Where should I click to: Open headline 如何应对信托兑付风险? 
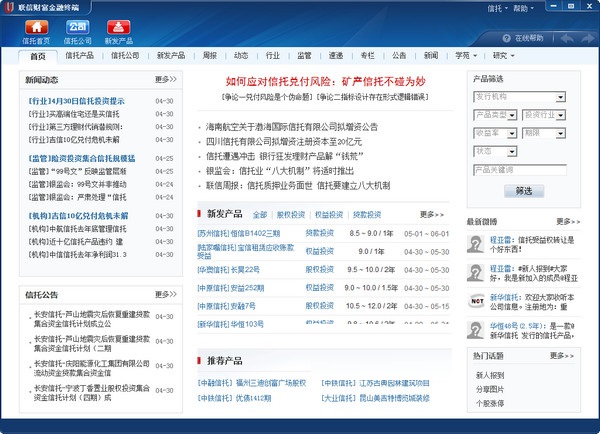(x=326, y=82)
